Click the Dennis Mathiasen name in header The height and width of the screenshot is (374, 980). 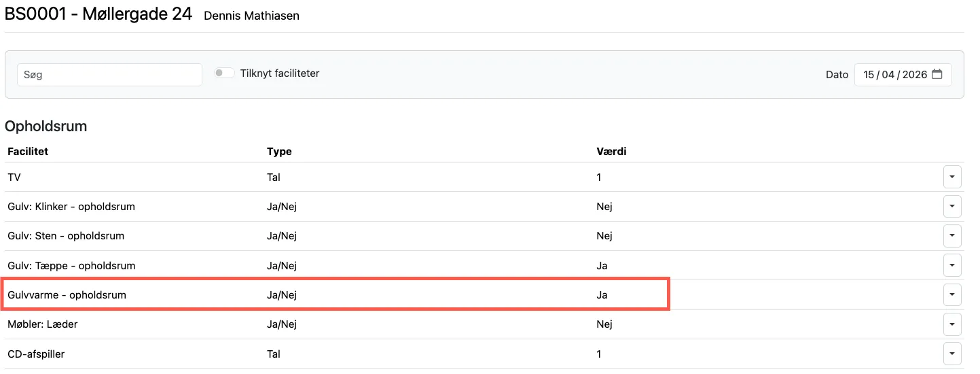click(x=251, y=16)
